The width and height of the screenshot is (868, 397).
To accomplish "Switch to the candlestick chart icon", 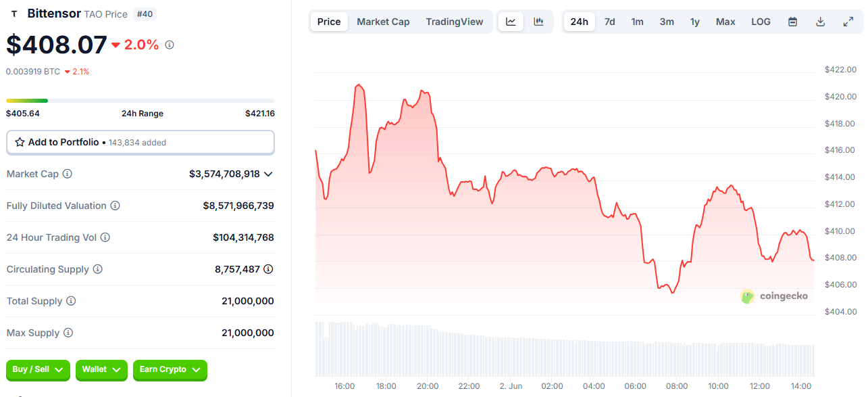I will (x=538, y=22).
